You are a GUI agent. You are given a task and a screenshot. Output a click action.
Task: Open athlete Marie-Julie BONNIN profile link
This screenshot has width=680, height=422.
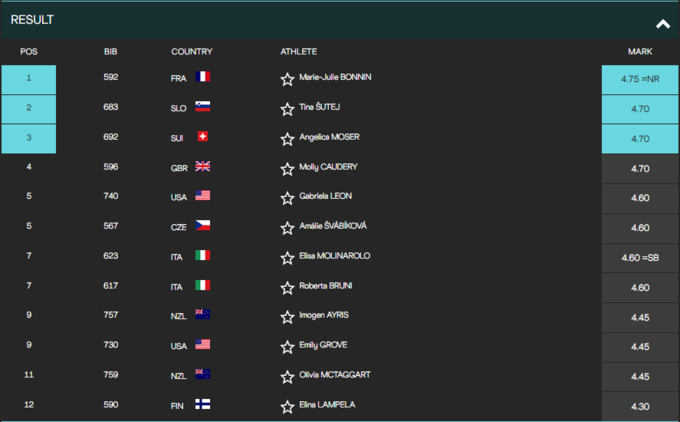point(335,77)
